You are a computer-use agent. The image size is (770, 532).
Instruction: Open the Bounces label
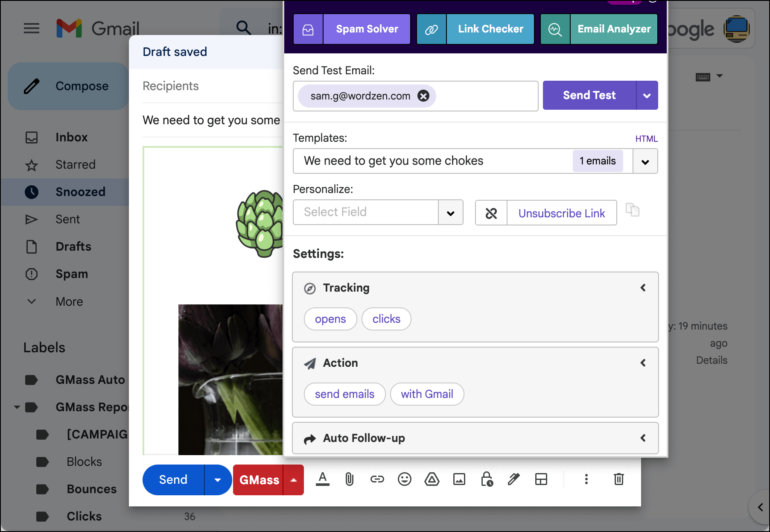[91, 489]
